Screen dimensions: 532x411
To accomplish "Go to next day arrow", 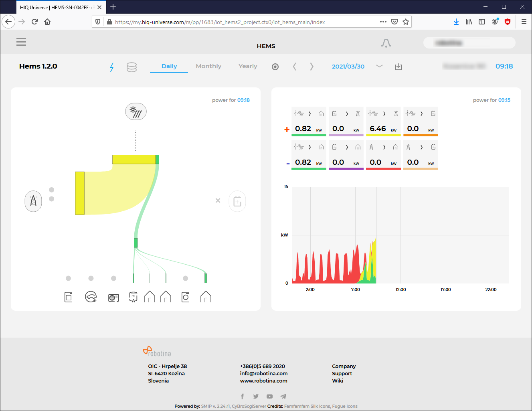I will tap(312, 67).
